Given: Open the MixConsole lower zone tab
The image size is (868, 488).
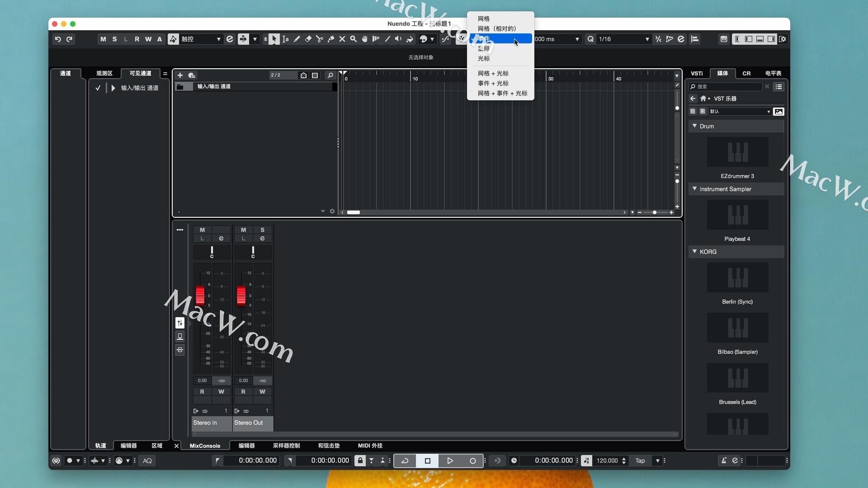Looking at the screenshot, I should [x=205, y=446].
